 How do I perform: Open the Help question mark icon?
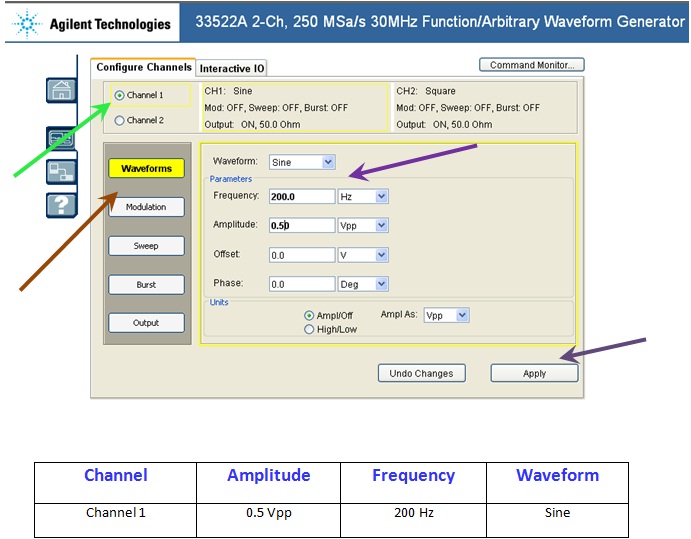coord(60,205)
